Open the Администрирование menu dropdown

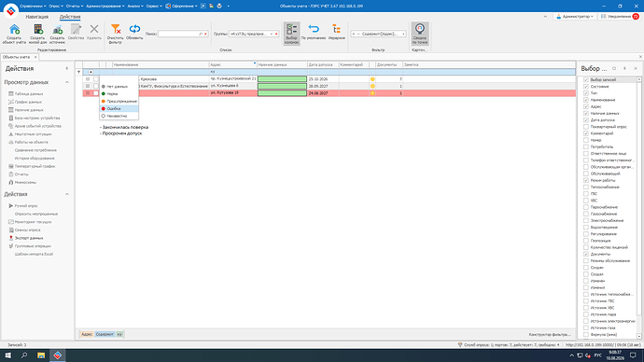[x=105, y=7]
